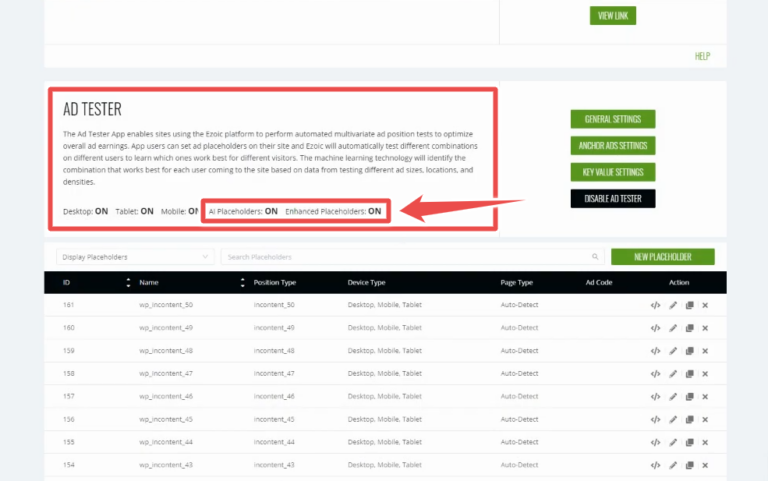Image resolution: width=768 pixels, height=481 pixels.
Task: Delete placeholder wp_incontent_47 with X icon
Action: tap(705, 373)
